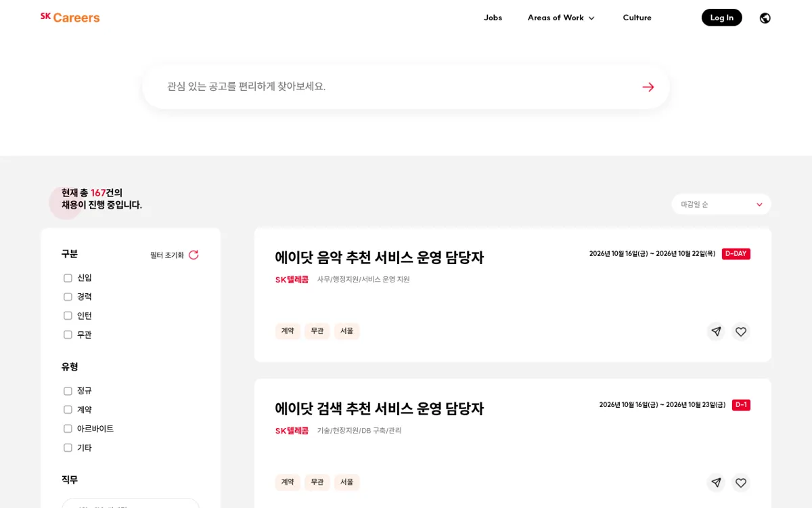812x508 pixels.
Task: Click SK텔레콤 on the music recommendation job
Action: pyautogui.click(x=292, y=280)
